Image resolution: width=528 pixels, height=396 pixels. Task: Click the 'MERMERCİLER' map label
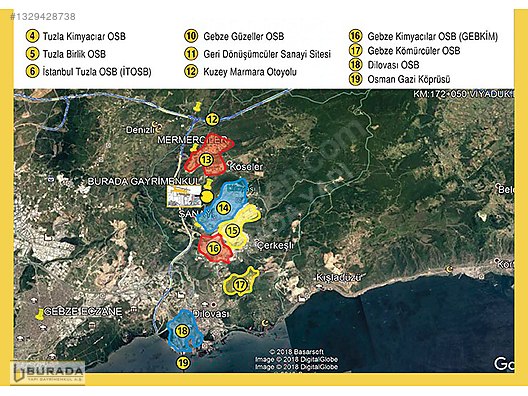(192, 140)
